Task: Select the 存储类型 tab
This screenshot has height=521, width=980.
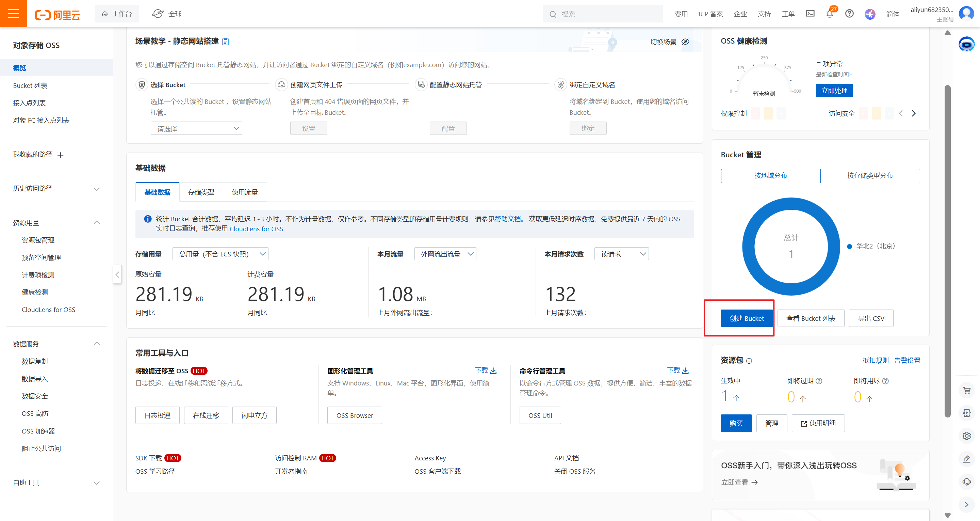Action: coord(201,192)
